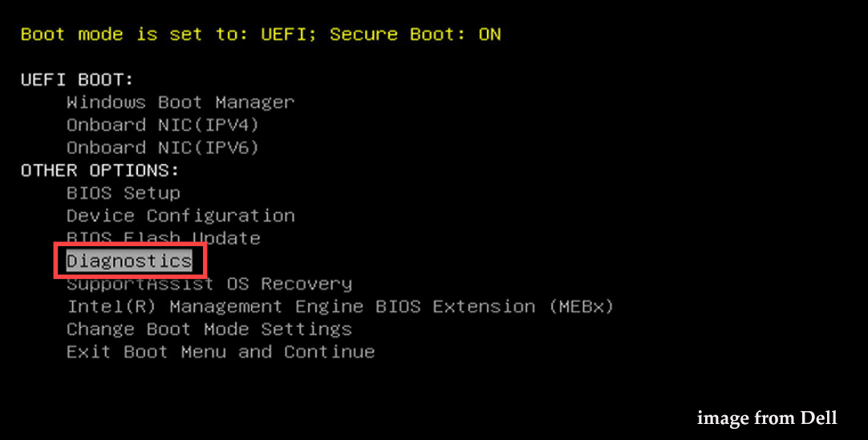Click the (MEBx) abbreviation text
The width and height of the screenshot is (868, 440).
(582, 307)
